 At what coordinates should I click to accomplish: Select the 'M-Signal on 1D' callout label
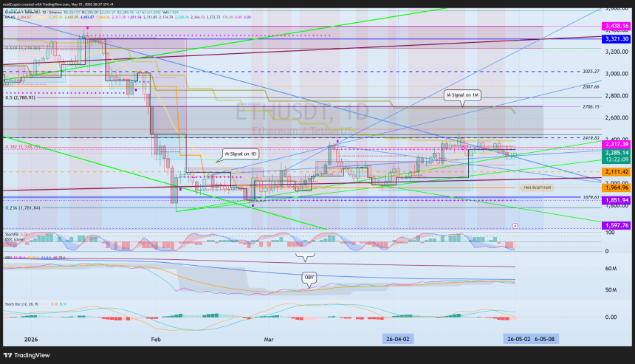point(241,154)
